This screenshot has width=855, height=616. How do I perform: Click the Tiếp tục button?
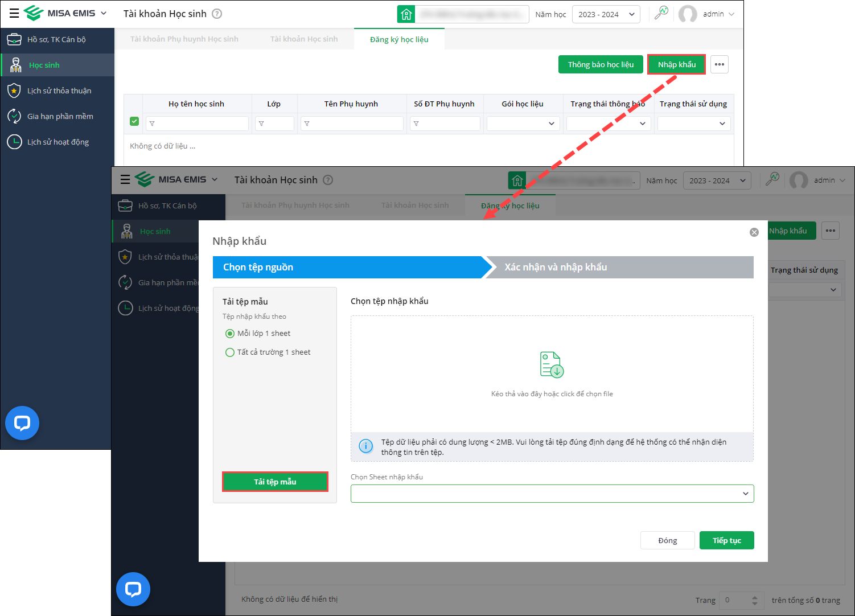(727, 540)
